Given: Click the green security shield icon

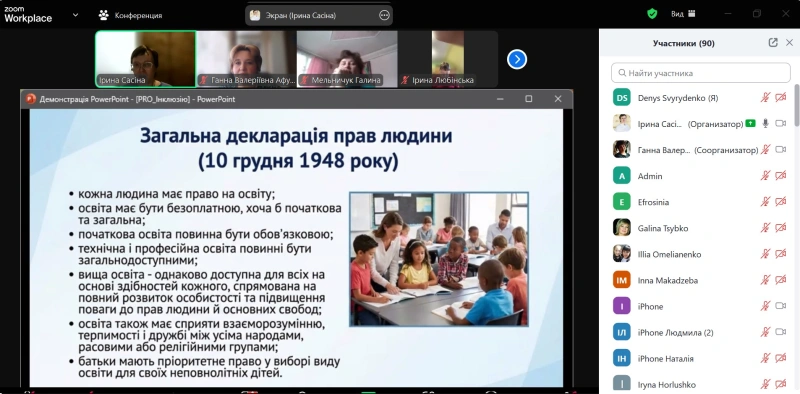Looking at the screenshot, I should [x=652, y=14].
